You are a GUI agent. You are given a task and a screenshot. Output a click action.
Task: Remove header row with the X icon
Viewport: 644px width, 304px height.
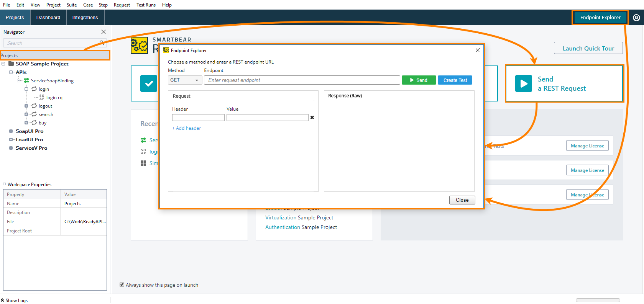312,118
